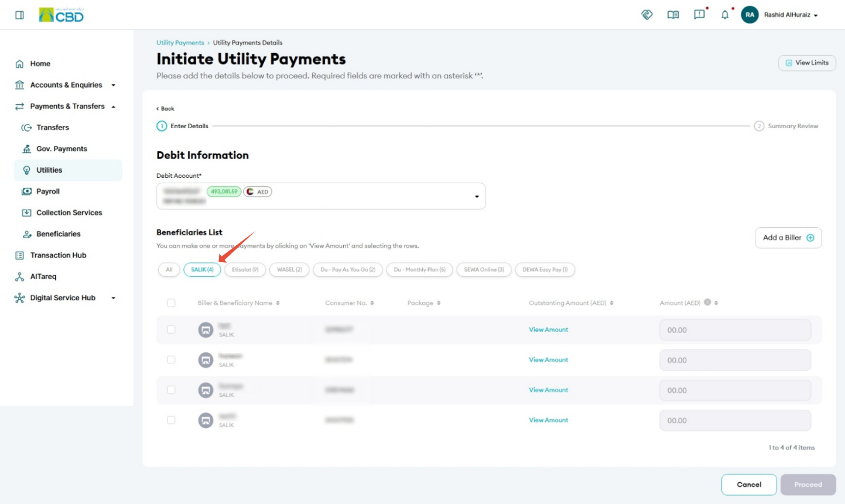The height and width of the screenshot is (504, 845).
Task: Collapse the sidebar with the panel toggle icon
Action: (x=19, y=15)
